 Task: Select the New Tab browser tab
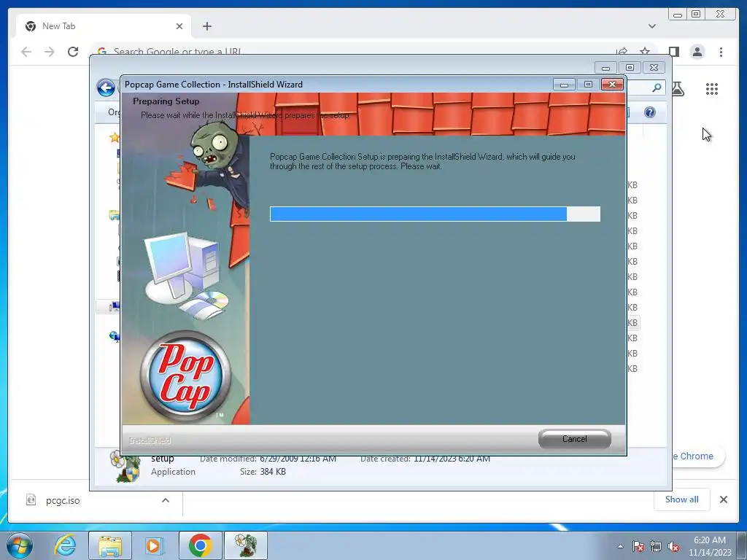point(104,26)
